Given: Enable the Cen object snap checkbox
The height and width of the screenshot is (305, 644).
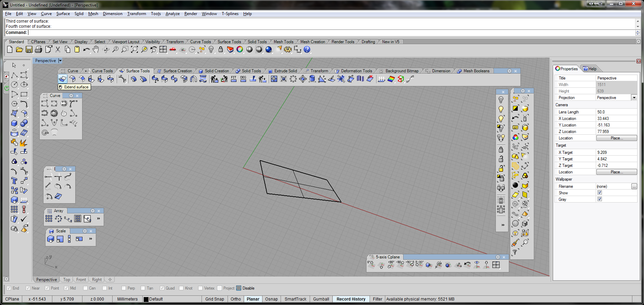Looking at the screenshot, I should pyautogui.click(x=86, y=288).
